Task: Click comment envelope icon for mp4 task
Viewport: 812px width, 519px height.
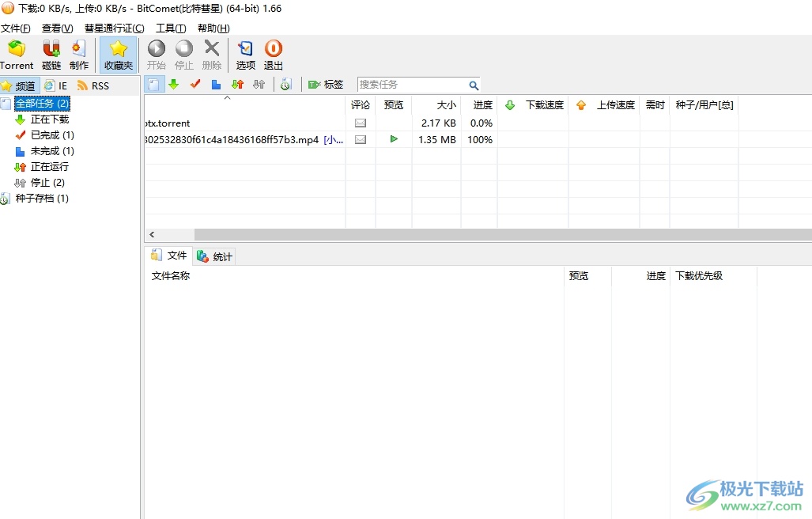Action: [361, 139]
